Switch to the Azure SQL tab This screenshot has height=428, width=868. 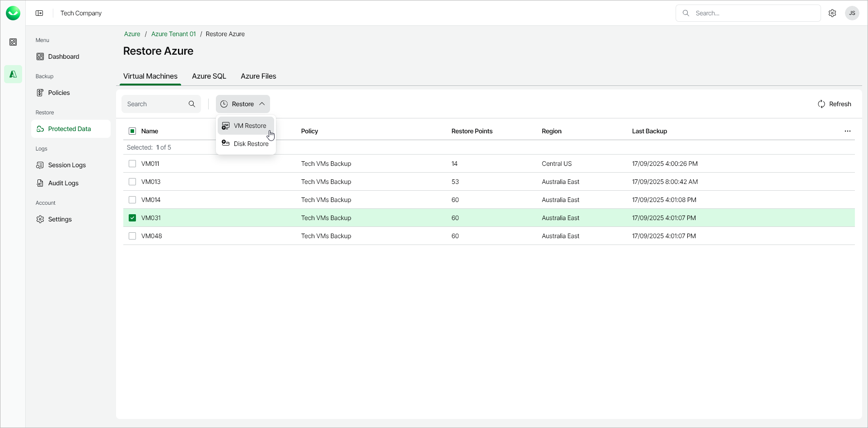click(209, 76)
